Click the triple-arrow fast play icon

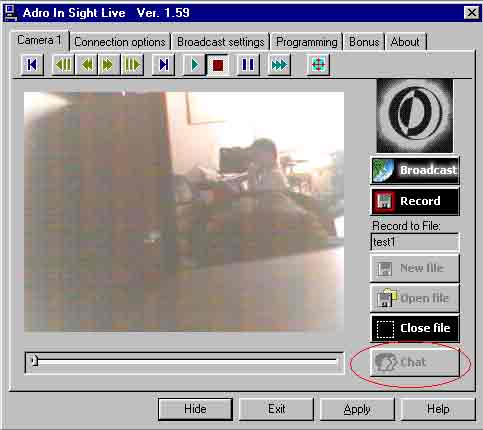point(279,65)
